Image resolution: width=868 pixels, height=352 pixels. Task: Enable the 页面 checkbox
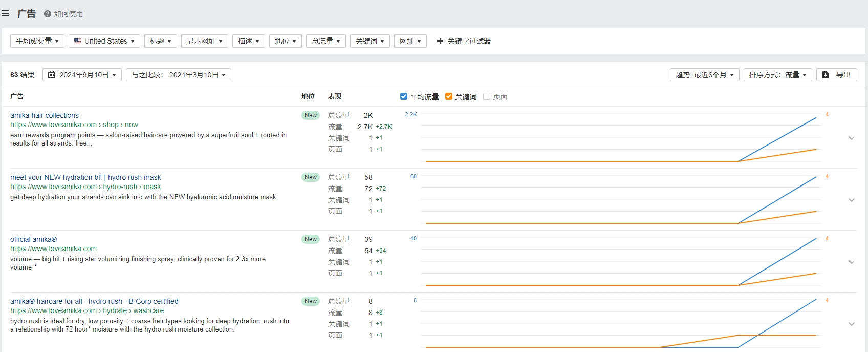tap(487, 96)
